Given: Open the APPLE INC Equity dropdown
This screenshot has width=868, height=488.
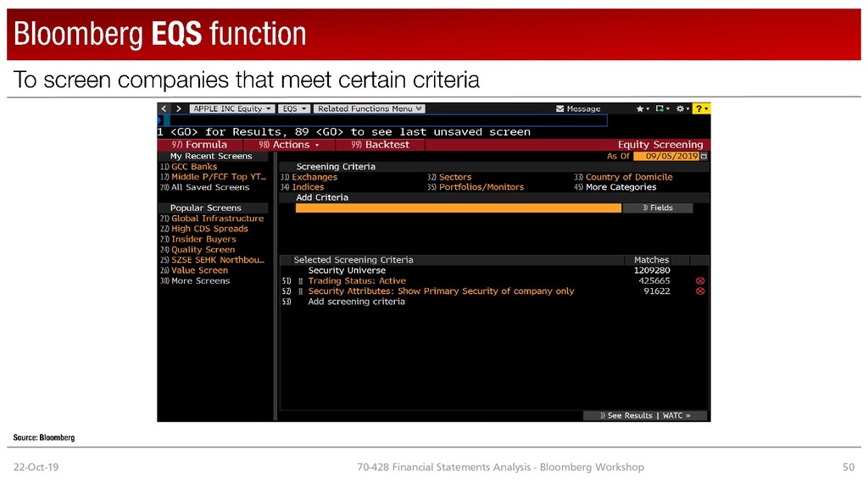Looking at the screenshot, I should [232, 108].
